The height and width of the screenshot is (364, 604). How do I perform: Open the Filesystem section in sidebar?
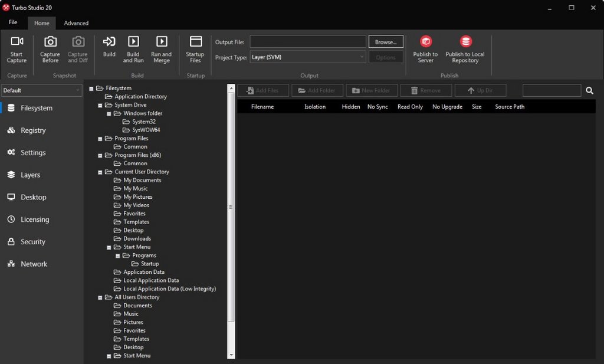(42, 108)
